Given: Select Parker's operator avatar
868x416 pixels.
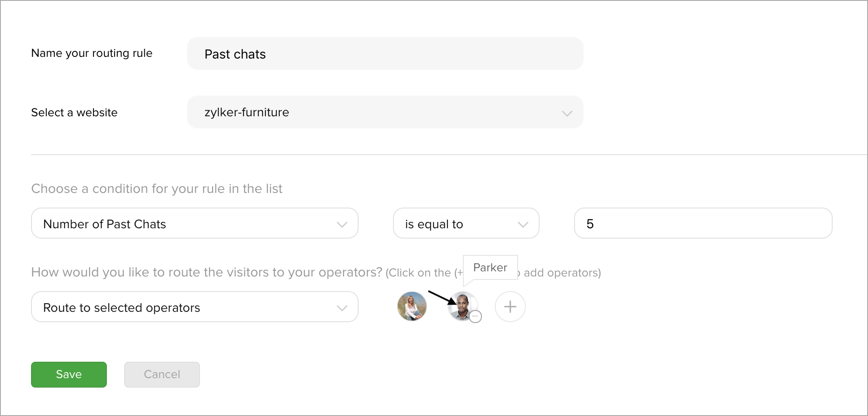Looking at the screenshot, I should 462,306.
